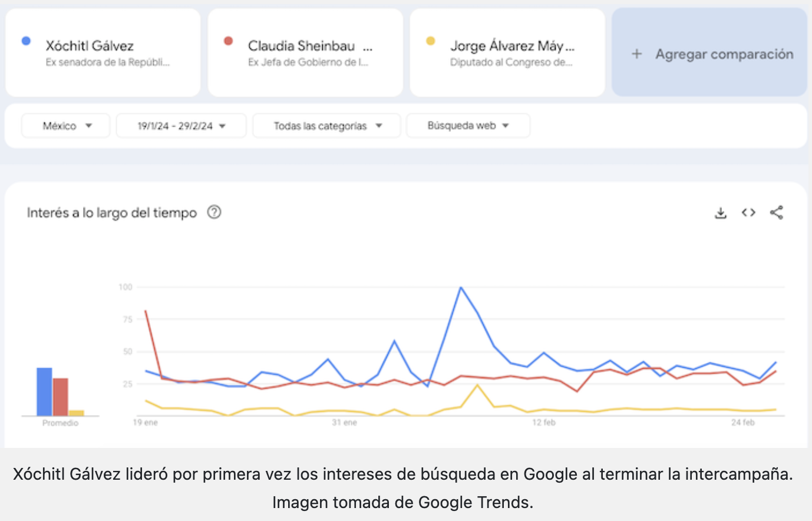Click the red Promedio average bar

click(x=61, y=397)
